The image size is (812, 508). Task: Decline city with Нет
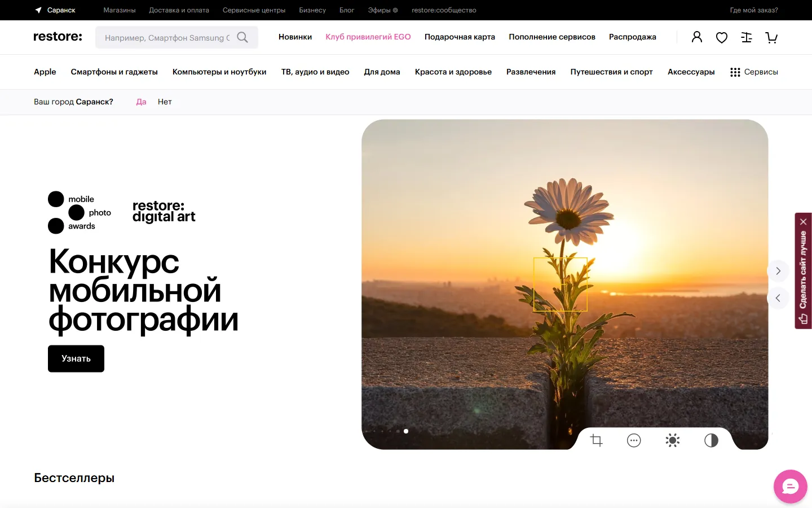[x=165, y=102]
